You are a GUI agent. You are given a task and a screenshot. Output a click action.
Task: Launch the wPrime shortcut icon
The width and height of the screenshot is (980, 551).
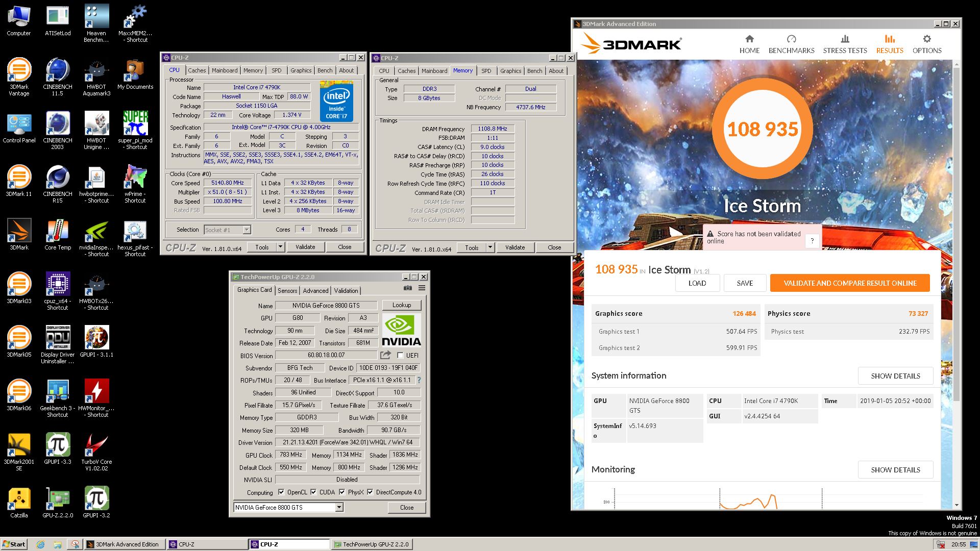pyautogui.click(x=135, y=184)
